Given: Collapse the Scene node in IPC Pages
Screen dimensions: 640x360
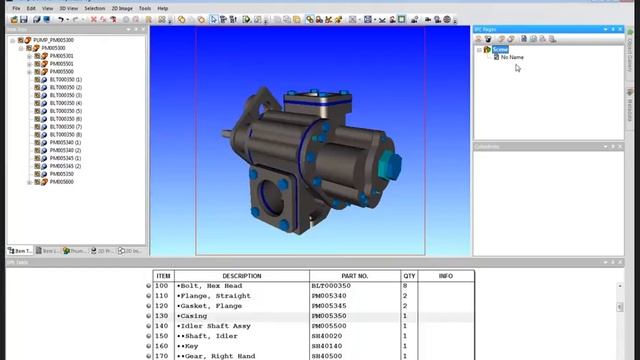Looking at the screenshot, I should click(x=479, y=50).
